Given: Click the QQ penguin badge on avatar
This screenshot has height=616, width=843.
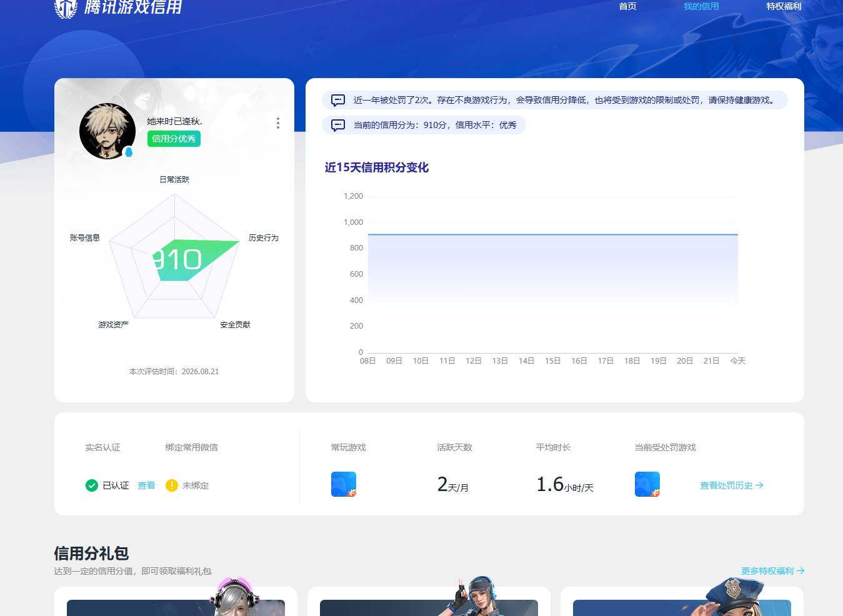Looking at the screenshot, I should pos(129,152).
